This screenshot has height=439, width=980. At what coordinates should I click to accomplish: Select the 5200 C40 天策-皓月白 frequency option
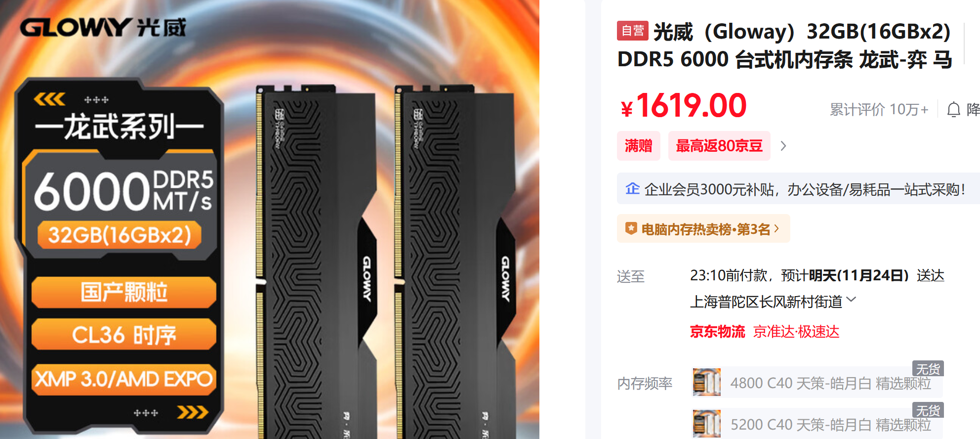817,424
